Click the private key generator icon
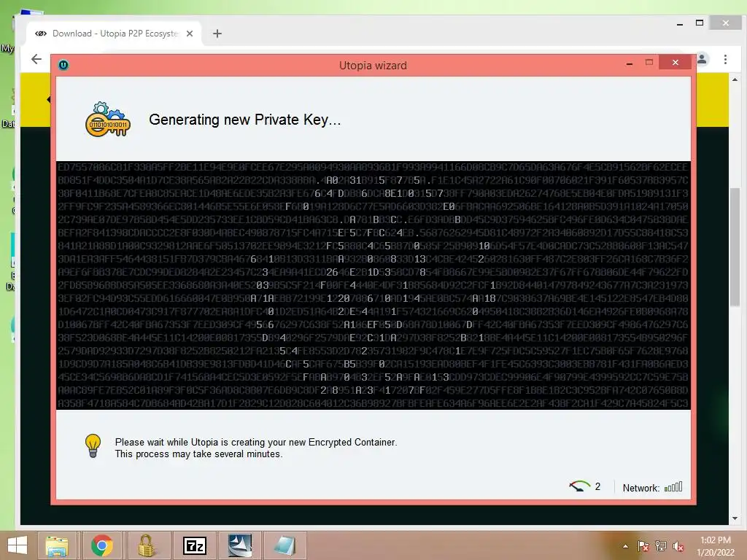This screenshot has height=560, width=747. pyautogui.click(x=108, y=120)
